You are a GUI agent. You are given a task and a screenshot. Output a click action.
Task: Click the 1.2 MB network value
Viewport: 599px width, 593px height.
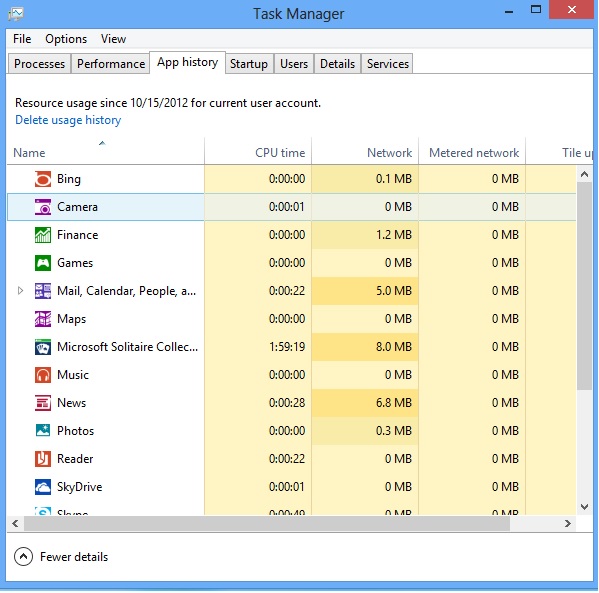tap(394, 235)
